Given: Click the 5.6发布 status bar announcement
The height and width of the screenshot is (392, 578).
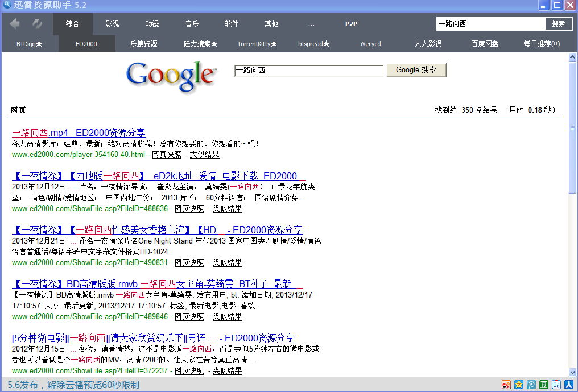Looking at the screenshot, I should click(x=73, y=385).
